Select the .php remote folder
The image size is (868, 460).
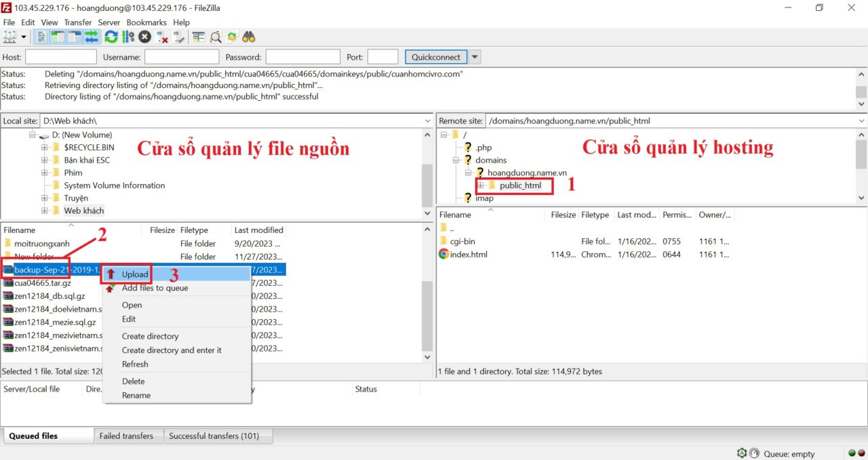(x=484, y=147)
